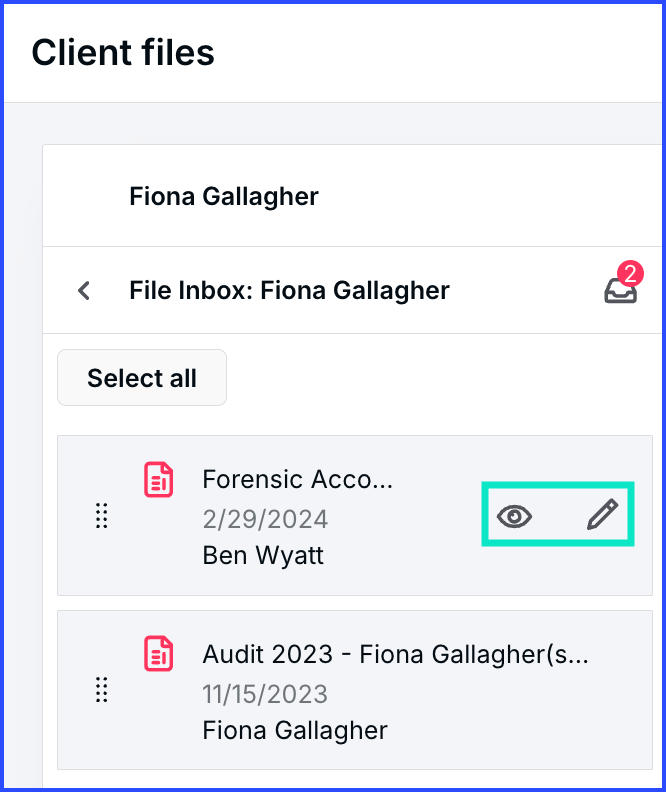Image resolution: width=666 pixels, height=792 pixels.
Task: Click the File Inbox: Fiona Gallagher title
Action: coord(289,290)
